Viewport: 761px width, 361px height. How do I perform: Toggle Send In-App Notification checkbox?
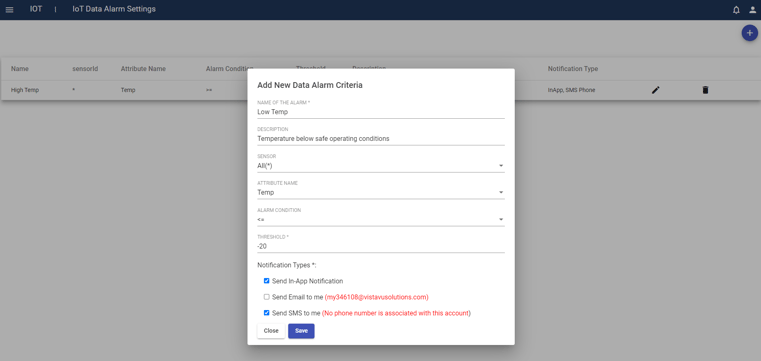(x=266, y=280)
